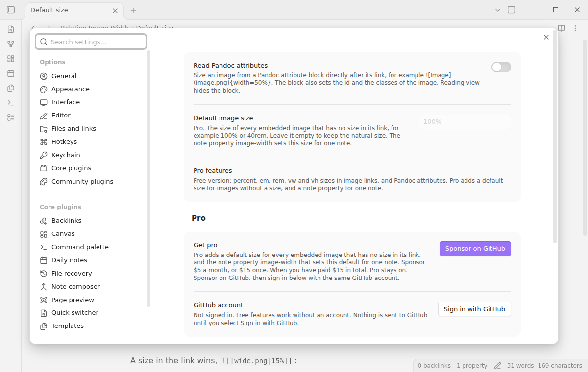Open quick switcher ribbon icon
This screenshot has height=372, width=588.
(11, 29)
